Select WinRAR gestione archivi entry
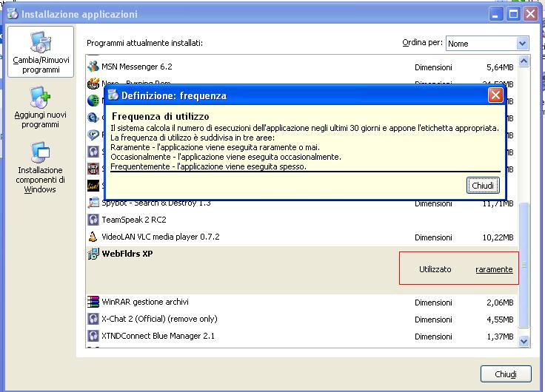545x392 pixels. coord(301,302)
